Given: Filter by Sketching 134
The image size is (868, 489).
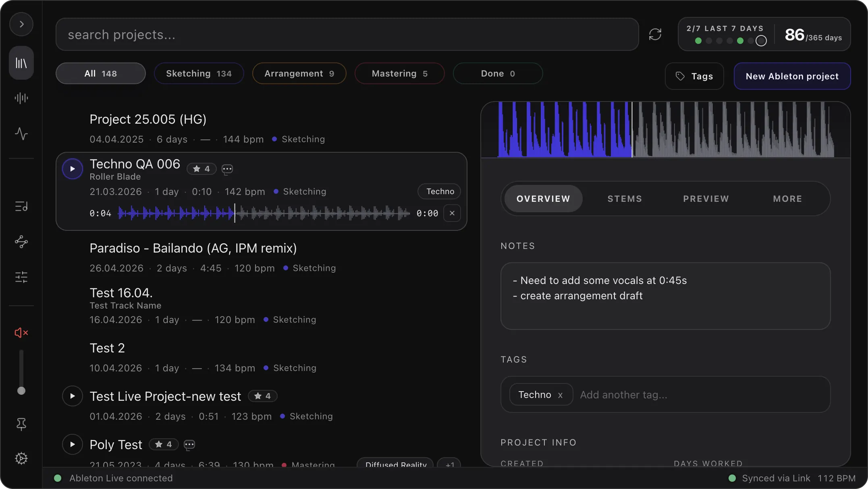Looking at the screenshot, I should pos(199,73).
